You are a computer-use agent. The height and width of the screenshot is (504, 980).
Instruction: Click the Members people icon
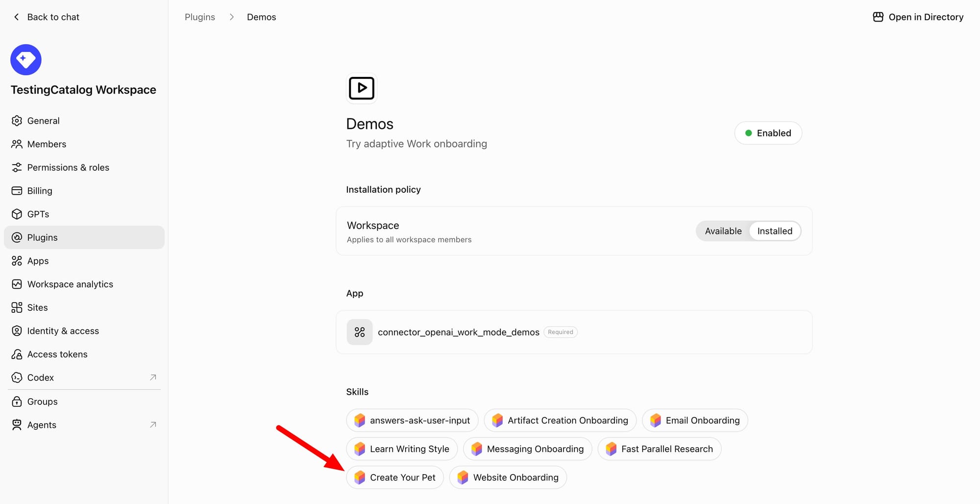coord(17,144)
